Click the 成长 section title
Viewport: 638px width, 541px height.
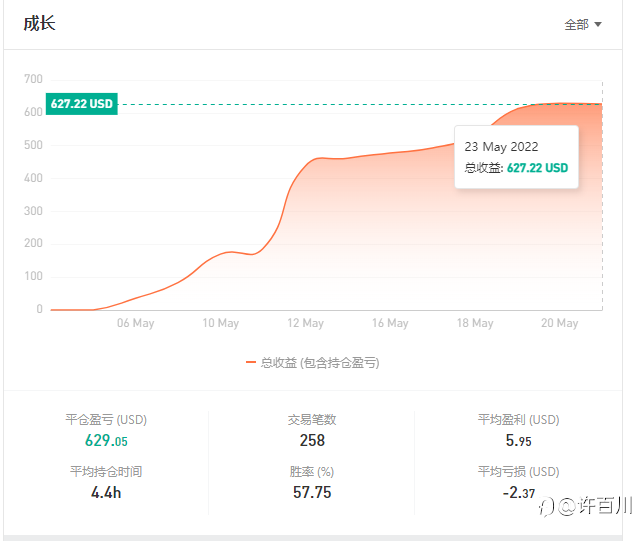tap(39, 23)
